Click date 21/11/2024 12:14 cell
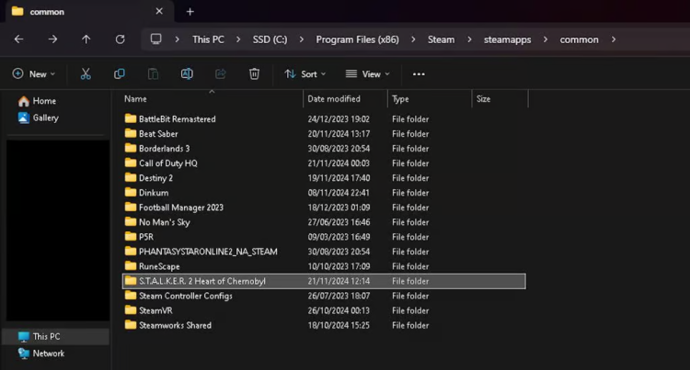Image resolution: width=690 pixels, height=370 pixels. [x=338, y=281]
